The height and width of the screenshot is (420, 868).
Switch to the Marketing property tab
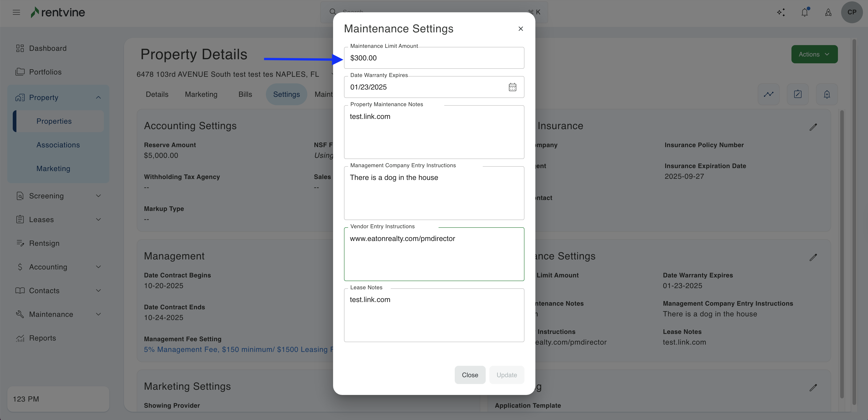201,94
